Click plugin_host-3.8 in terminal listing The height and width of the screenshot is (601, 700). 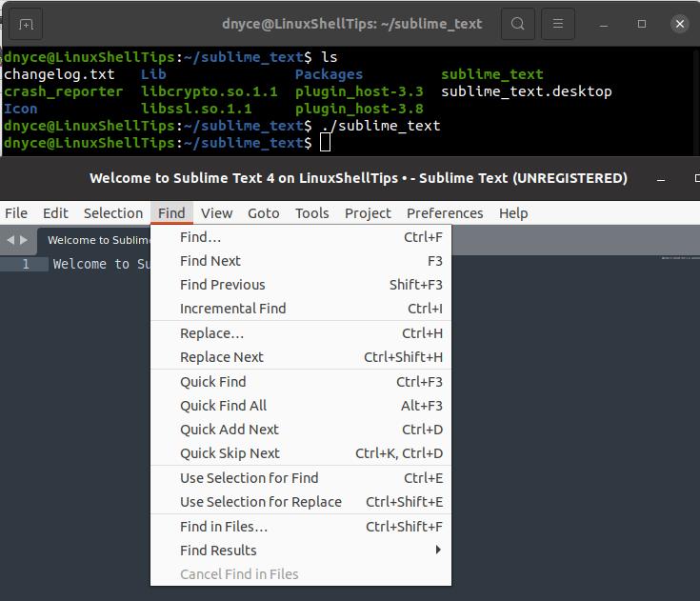(359, 109)
